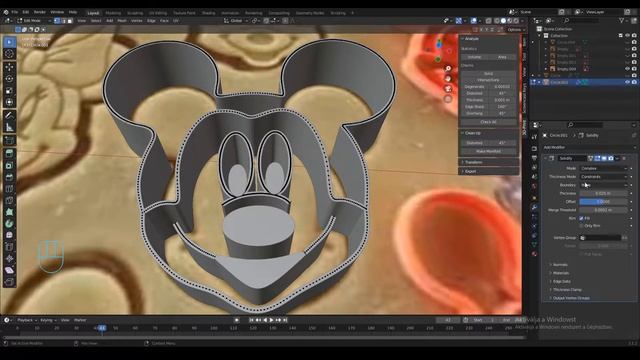The width and height of the screenshot is (640, 360).
Task: Open the Boundary dropdown
Action: click(603, 185)
